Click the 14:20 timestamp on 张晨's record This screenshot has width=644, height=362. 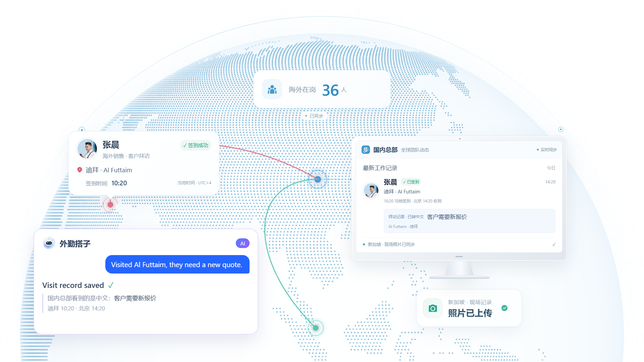click(550, 182)
